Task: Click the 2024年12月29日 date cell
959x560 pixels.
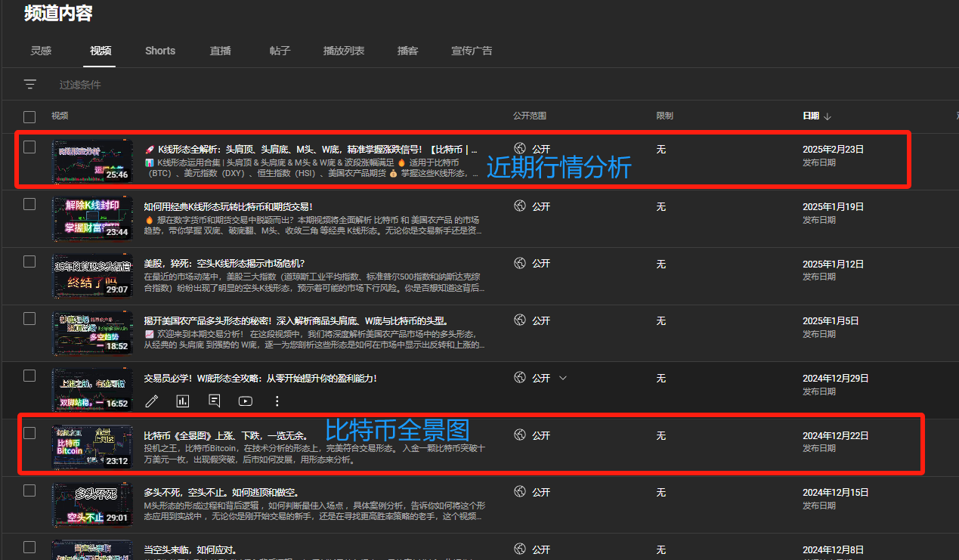Action: pyautogui.click(x=836, y=379)
